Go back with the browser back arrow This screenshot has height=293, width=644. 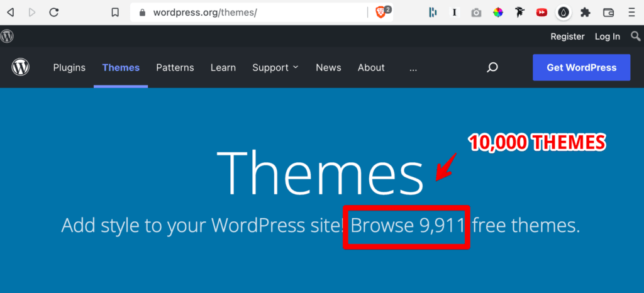(10, 13)
